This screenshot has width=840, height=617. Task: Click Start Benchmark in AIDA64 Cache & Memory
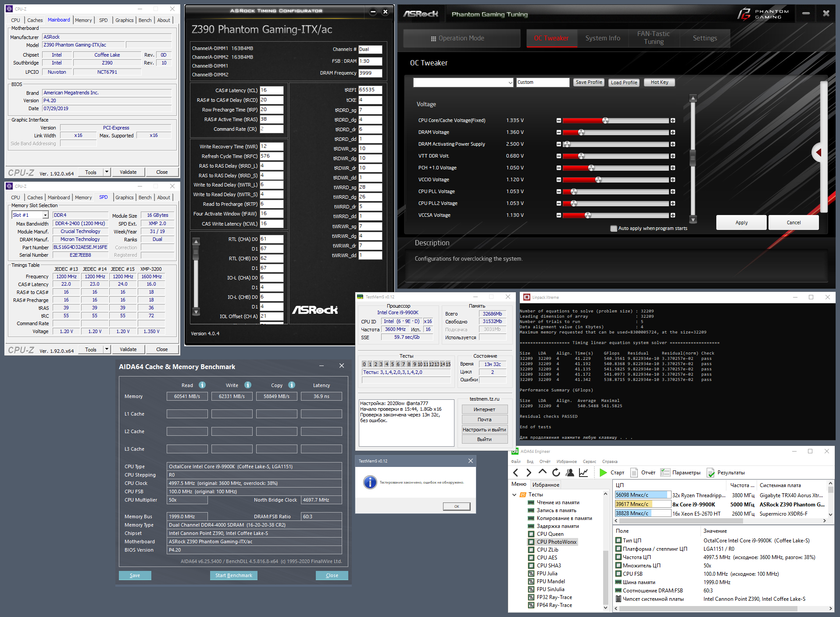click(233, 575)
